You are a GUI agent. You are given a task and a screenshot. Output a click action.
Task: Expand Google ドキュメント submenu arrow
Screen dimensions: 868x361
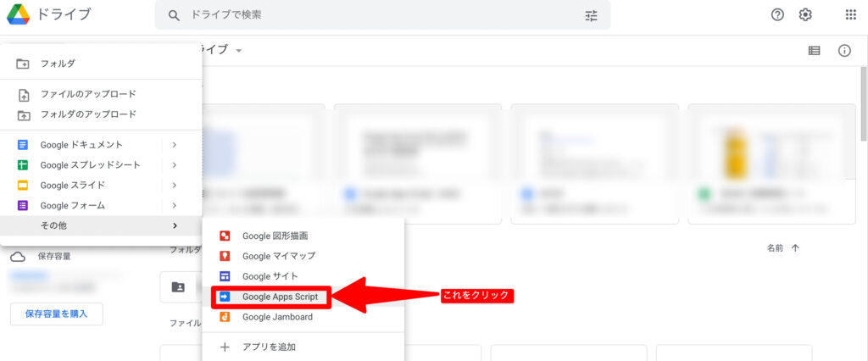[174, 145]
